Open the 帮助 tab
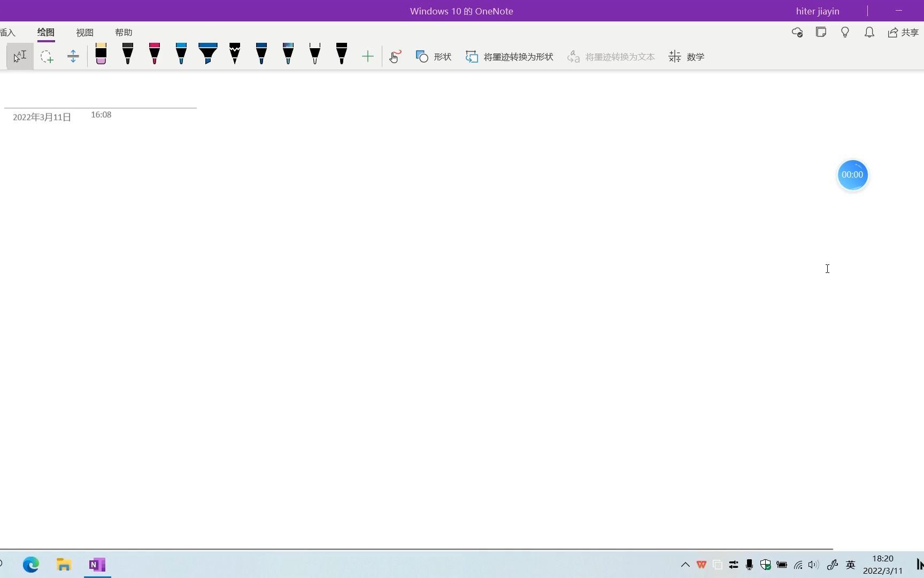The height and width of the screenshot is (578, 924). click(124, 33)
